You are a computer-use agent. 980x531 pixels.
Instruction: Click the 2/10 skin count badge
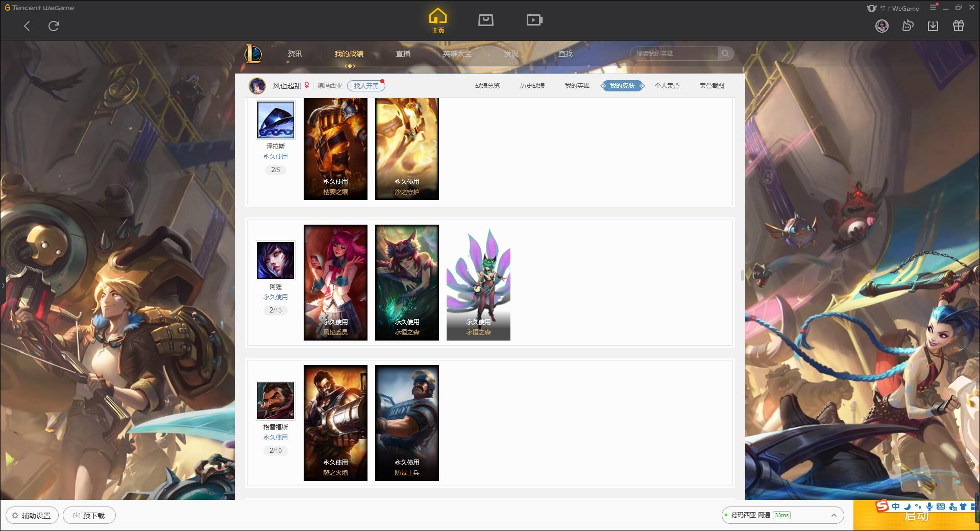tap(276, 450)
